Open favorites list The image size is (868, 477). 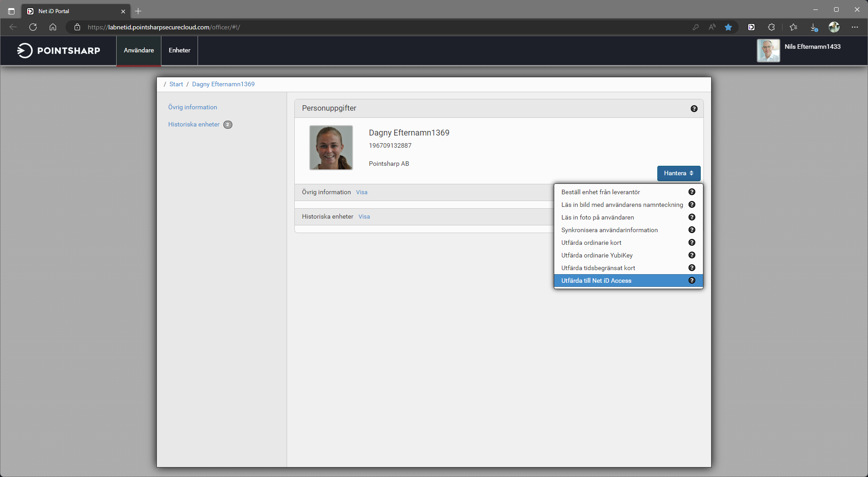pos(793,27)
